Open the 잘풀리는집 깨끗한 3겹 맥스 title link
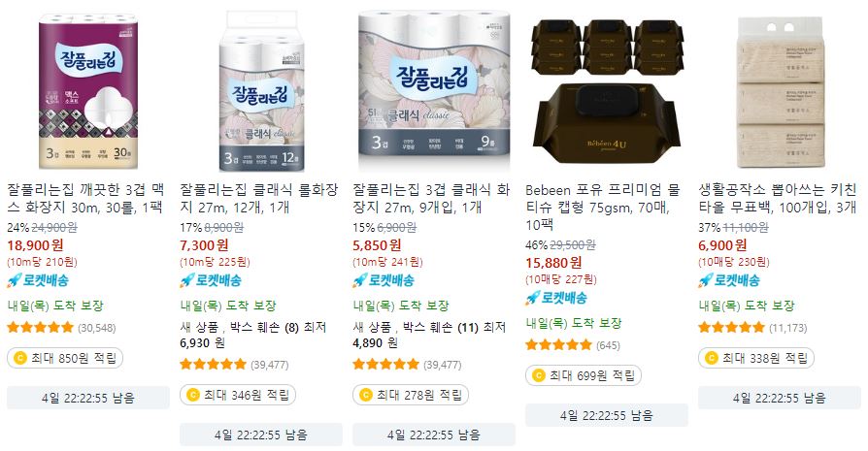This screenshot has width=868, height=451. [85, 199]
